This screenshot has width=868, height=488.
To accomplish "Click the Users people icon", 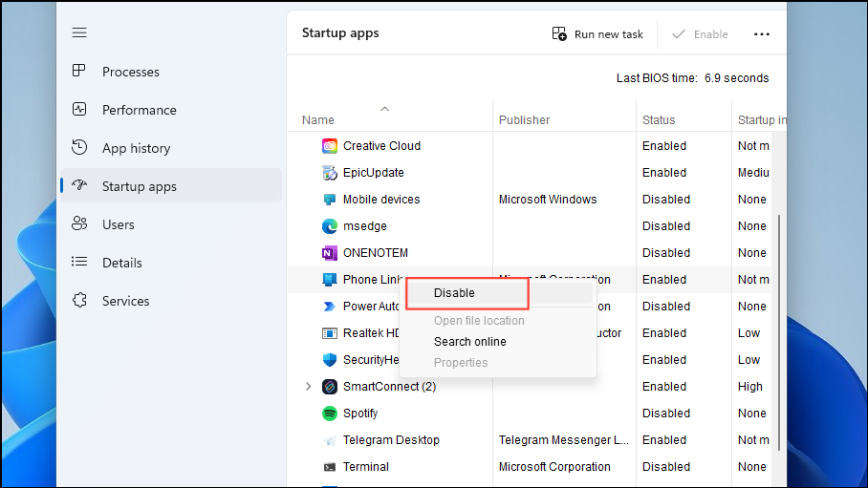I will 79,223.
